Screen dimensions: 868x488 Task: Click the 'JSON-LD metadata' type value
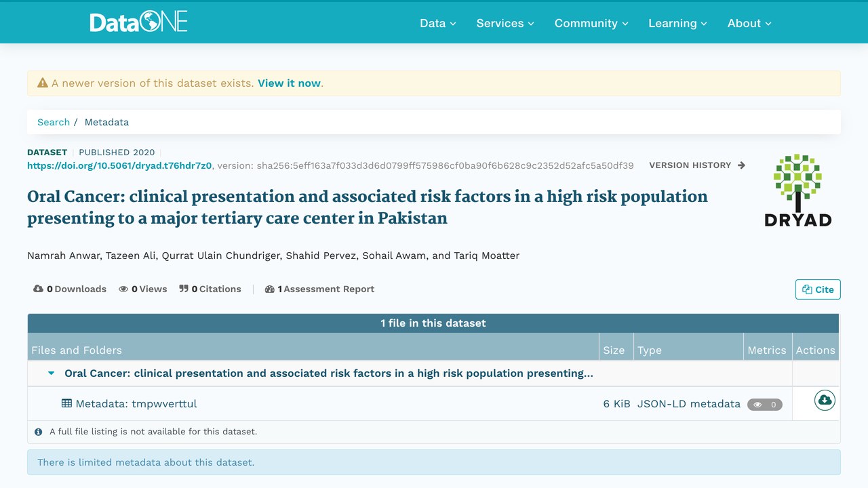tap(689, 403)
